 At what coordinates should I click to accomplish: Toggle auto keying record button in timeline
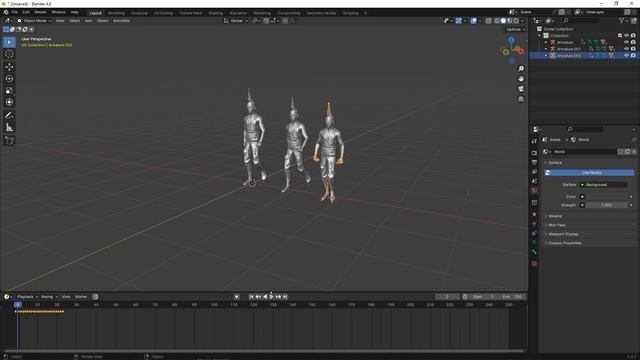tap(236, 297)
